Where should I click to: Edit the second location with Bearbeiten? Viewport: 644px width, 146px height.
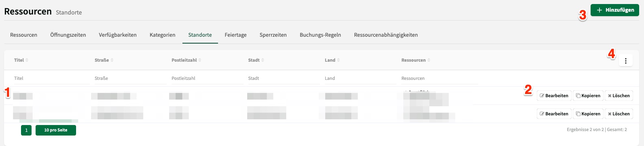pos(554,114)
